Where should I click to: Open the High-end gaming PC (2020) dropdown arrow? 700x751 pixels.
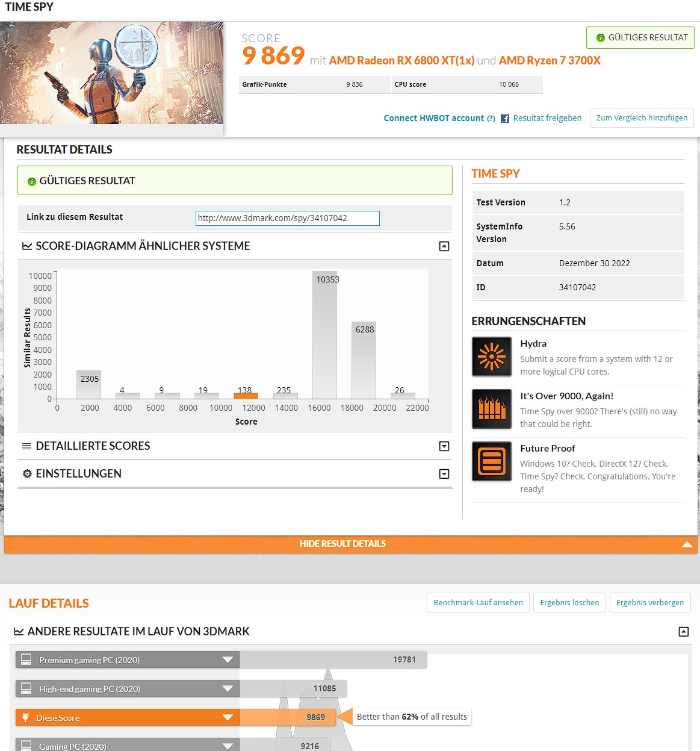click(228, 688)
